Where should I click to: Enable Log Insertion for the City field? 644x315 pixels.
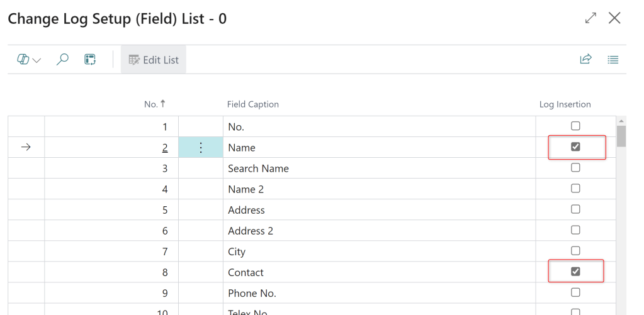pyautogui.click(x=575, y=251)
